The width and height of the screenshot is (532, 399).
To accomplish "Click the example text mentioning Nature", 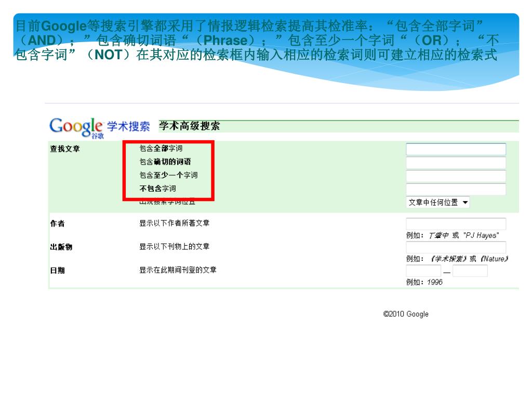I will (x=457, y=259).
